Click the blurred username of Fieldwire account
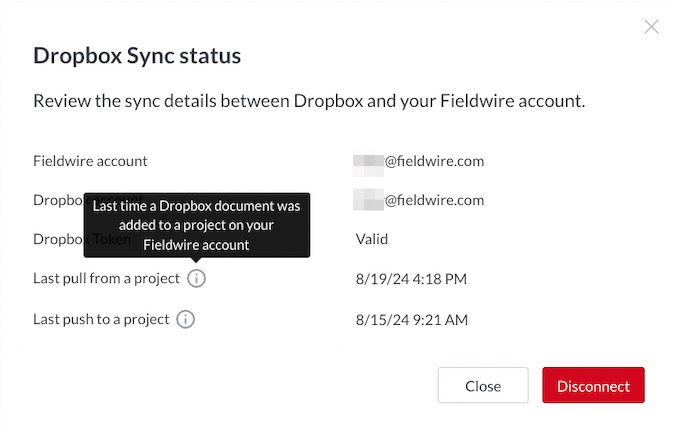673x432 pixels. click(x=368, y=165)
